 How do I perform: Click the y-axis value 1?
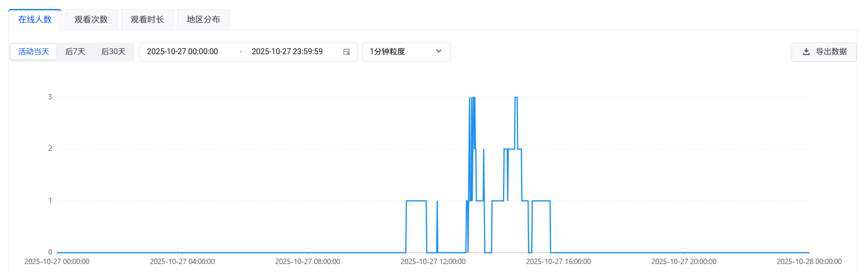50,200
